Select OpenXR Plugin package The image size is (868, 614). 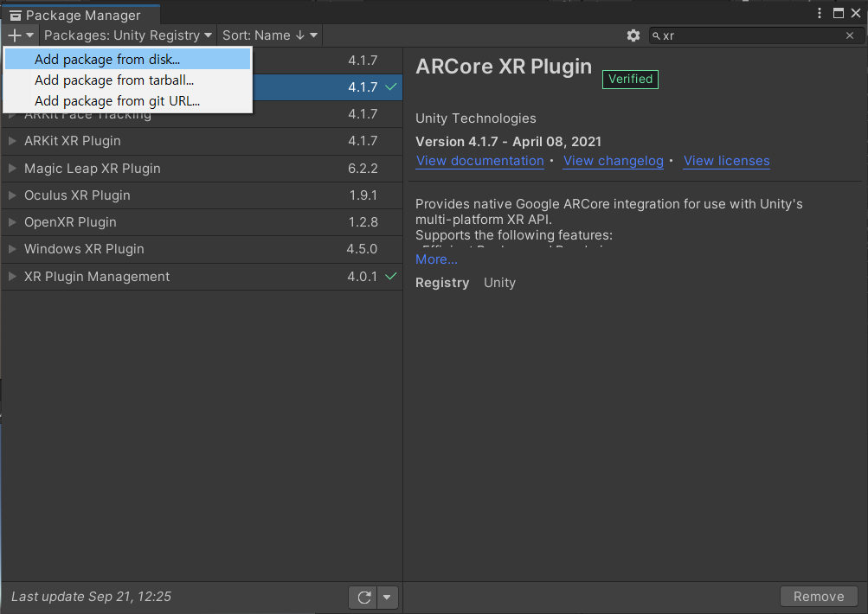tap(202, 221)
